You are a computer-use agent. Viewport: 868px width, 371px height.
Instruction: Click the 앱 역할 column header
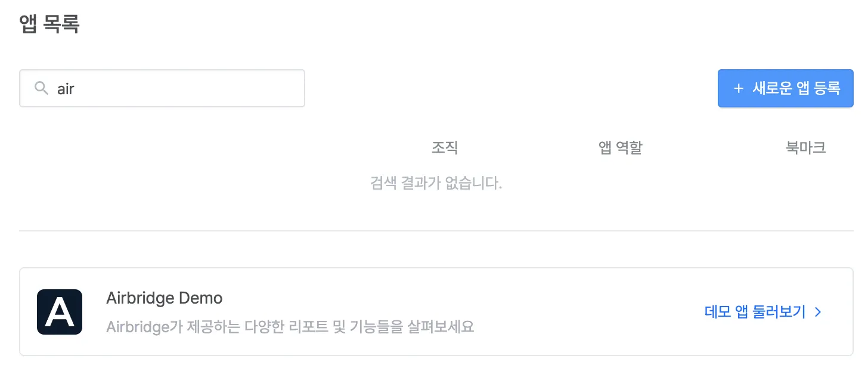click(620, 148)
